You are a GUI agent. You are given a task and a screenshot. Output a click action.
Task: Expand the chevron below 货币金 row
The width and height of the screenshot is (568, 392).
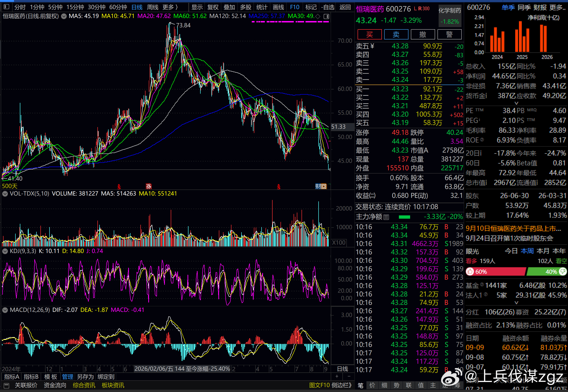coord(516,103)
